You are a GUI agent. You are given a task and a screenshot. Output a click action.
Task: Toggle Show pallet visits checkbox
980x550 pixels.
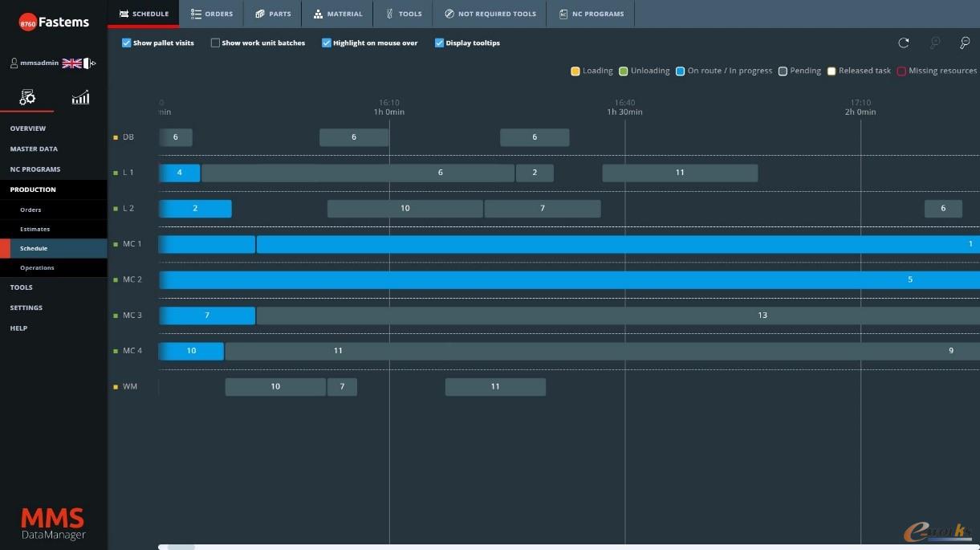pyautogui.click(x=126, y=43)
